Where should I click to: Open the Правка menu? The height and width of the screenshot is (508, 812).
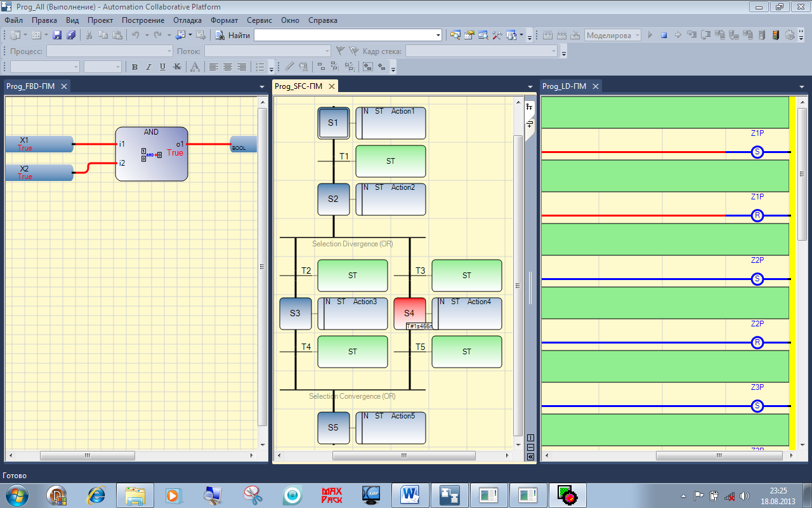45,20
